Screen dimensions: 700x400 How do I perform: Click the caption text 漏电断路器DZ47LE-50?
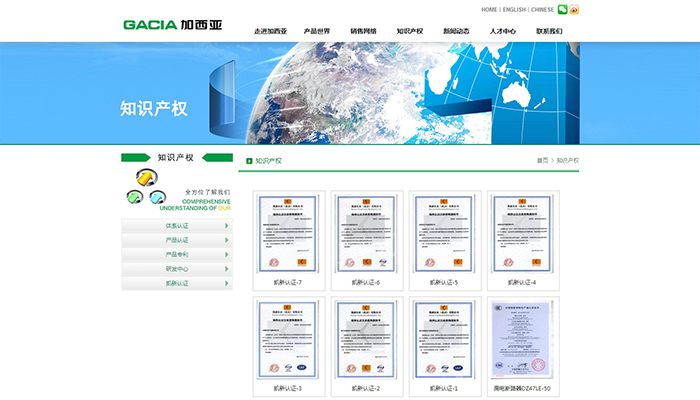point(522,388)
